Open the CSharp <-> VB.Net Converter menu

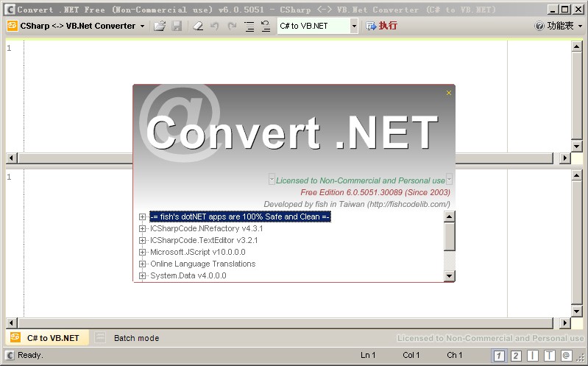76,26
